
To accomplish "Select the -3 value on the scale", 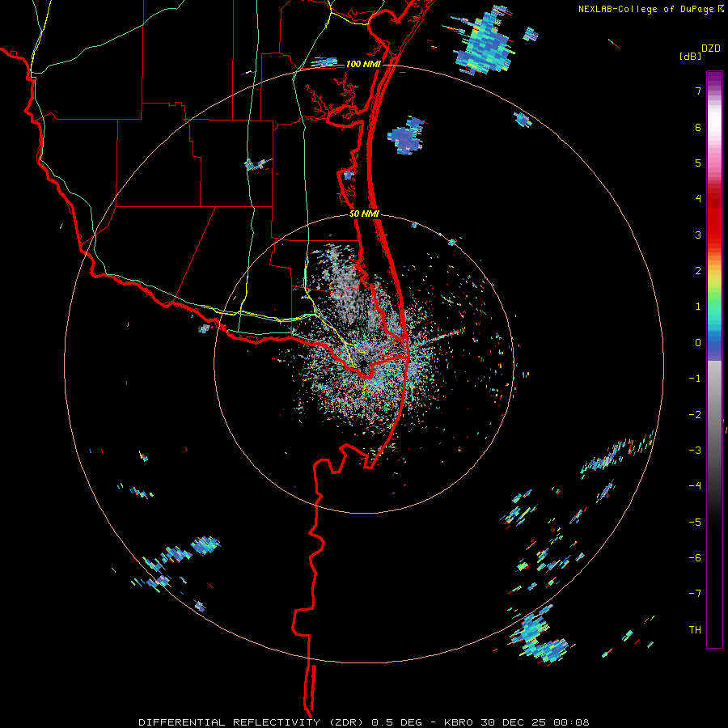I will (695, 451).
